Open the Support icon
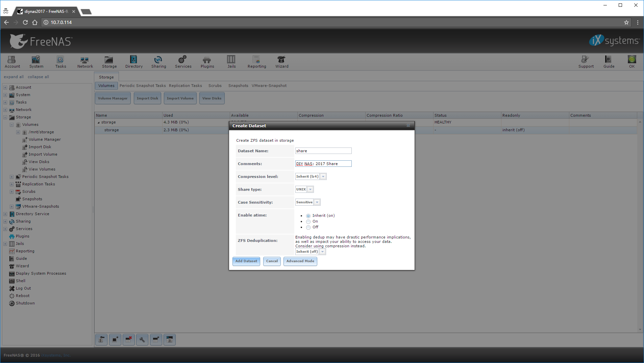 point(586,62)
